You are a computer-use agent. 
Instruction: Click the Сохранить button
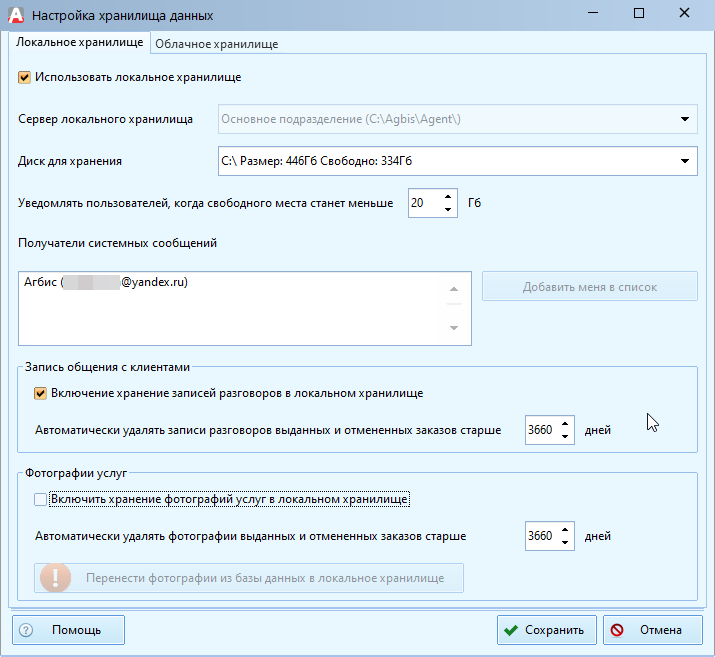point(547,630)
